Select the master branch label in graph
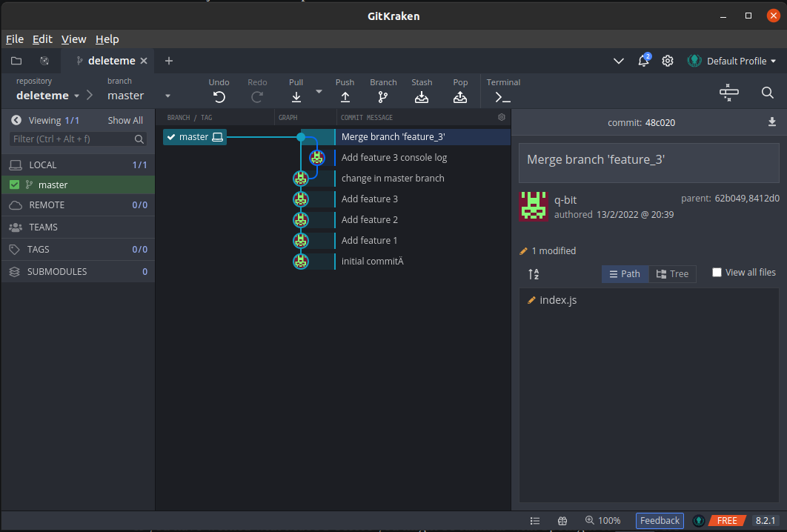787x532 pixels. 195,136
